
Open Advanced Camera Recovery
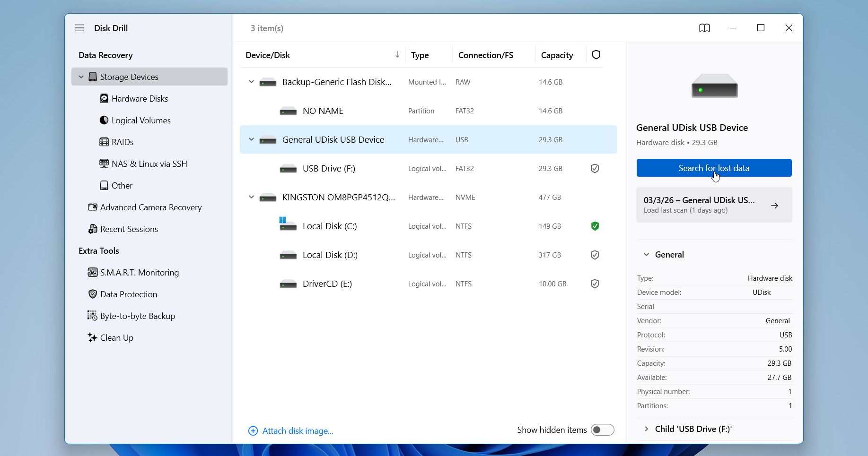coord(150,207)
